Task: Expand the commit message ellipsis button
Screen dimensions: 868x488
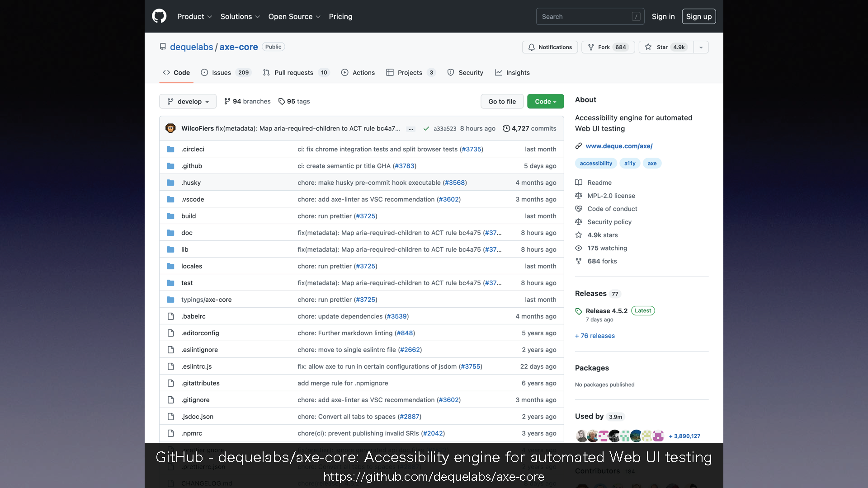Action: point(411,129)
